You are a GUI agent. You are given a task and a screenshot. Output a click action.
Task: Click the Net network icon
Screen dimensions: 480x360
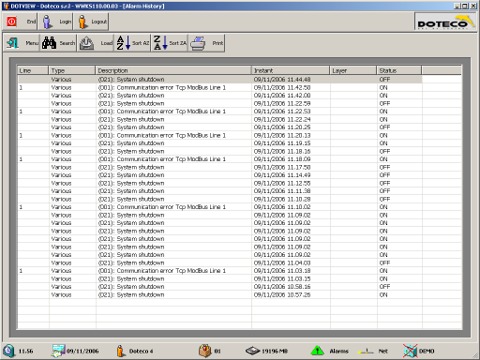pyautogui.click(x=366, y=351)
